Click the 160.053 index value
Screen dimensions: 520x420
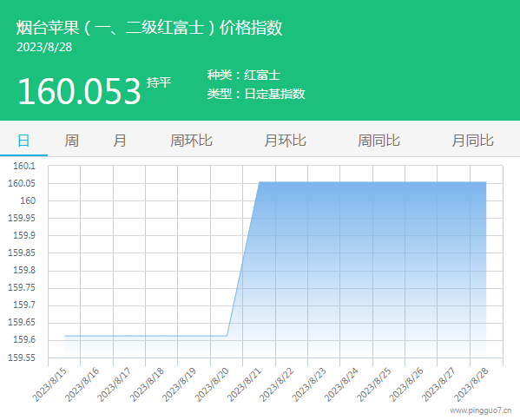click(x=80, y=91)
